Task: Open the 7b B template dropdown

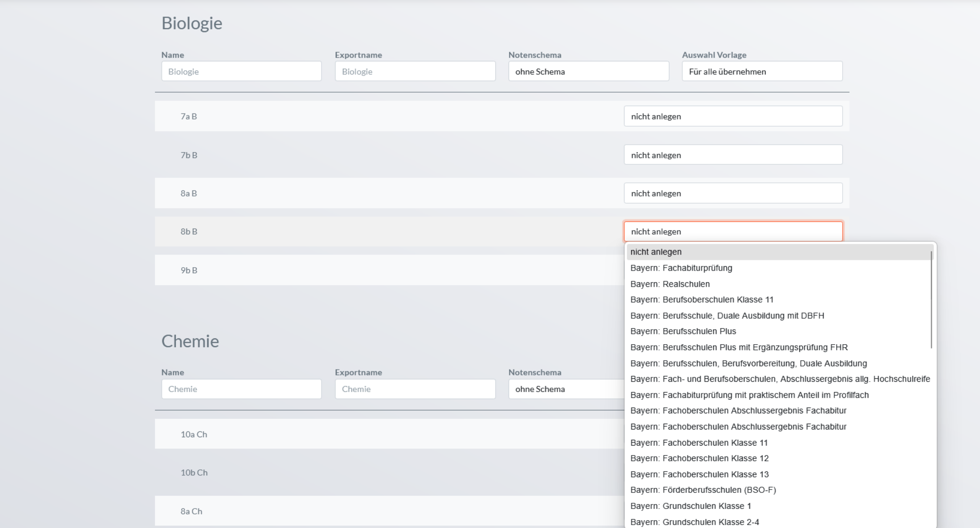Action: (733, 155)
